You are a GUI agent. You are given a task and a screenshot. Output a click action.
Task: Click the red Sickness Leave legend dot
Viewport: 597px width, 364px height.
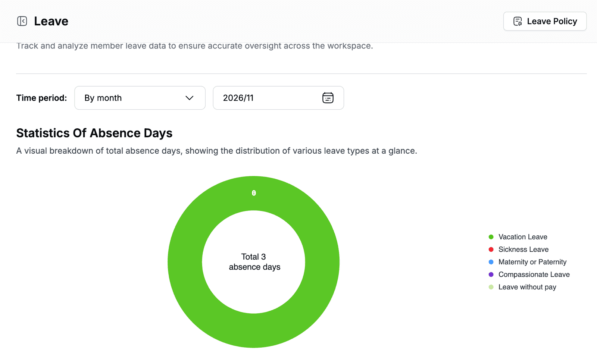tap(491, 250)
